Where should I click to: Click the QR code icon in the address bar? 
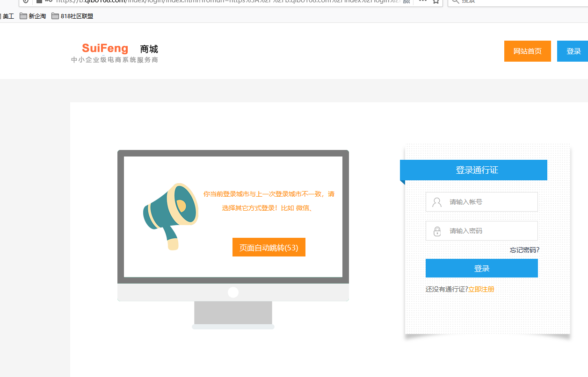407,1
